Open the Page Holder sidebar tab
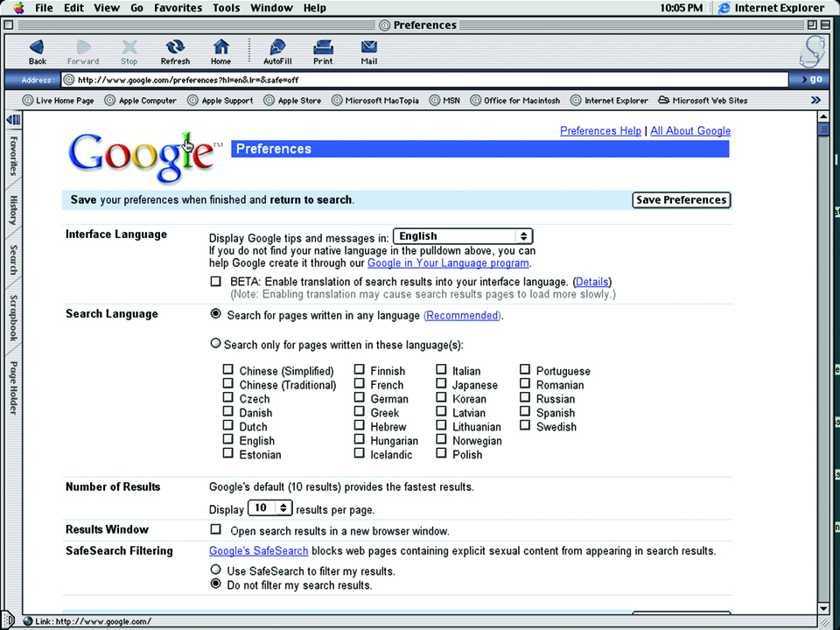The height and width of the screenshot is (630, 840). (x=13, y=388)
